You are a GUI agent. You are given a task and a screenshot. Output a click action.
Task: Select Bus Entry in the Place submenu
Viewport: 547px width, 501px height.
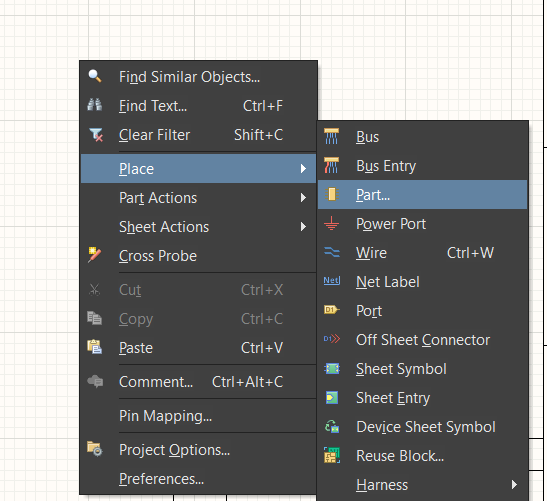422,166
